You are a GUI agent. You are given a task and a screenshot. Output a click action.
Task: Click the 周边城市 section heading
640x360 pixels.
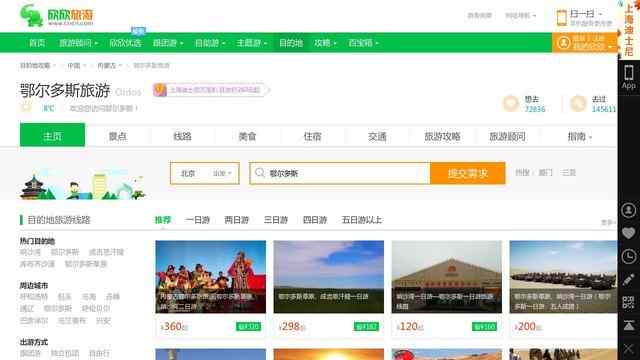click(x=34, y=285)
